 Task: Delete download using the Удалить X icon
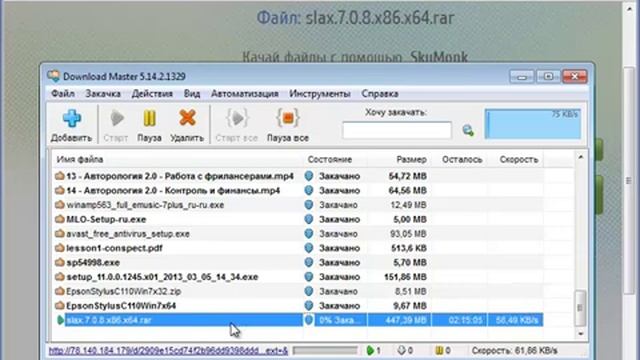(187, 118)
